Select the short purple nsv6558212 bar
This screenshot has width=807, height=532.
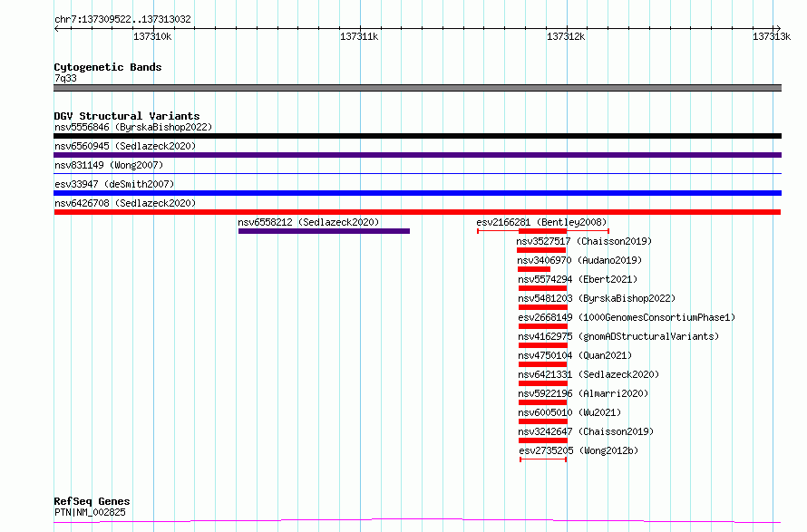324,231
